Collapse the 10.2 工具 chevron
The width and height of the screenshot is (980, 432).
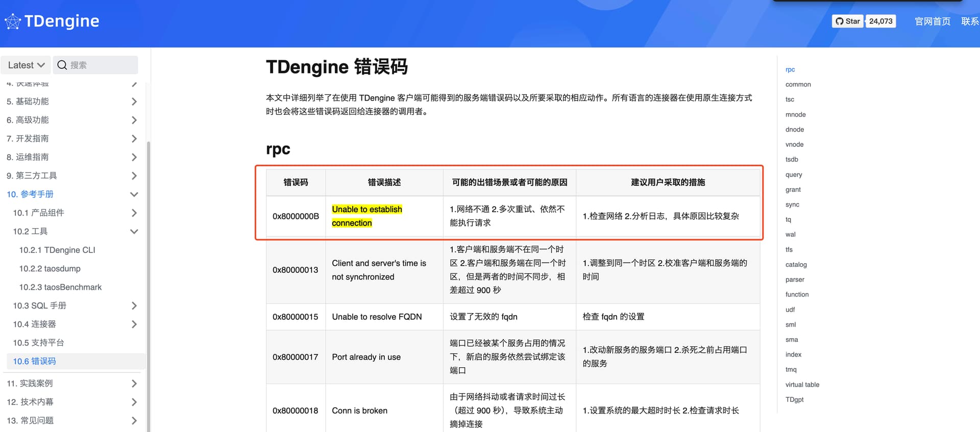[x=134, y=232]
